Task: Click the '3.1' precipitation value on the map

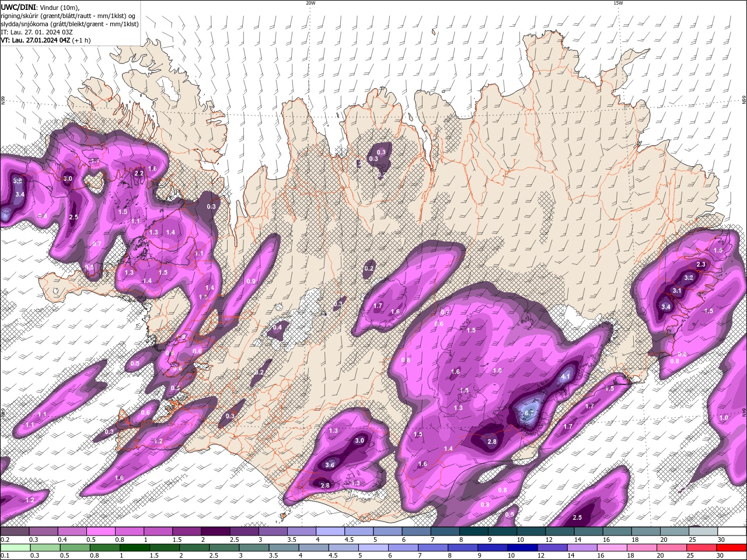Action: click(677, 290)
